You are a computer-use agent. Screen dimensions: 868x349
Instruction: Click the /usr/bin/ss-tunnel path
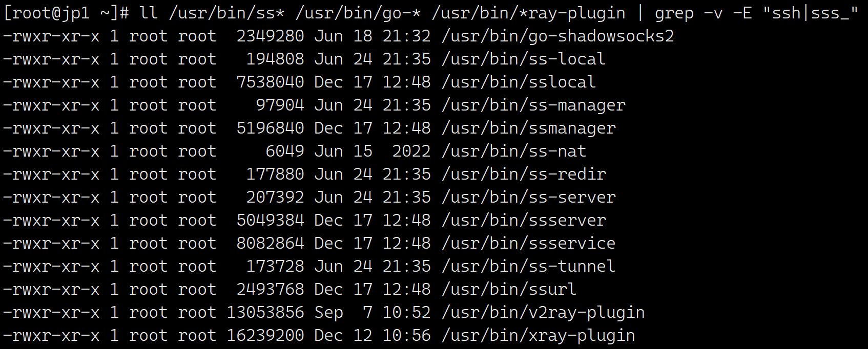click(x=528, y=267)
